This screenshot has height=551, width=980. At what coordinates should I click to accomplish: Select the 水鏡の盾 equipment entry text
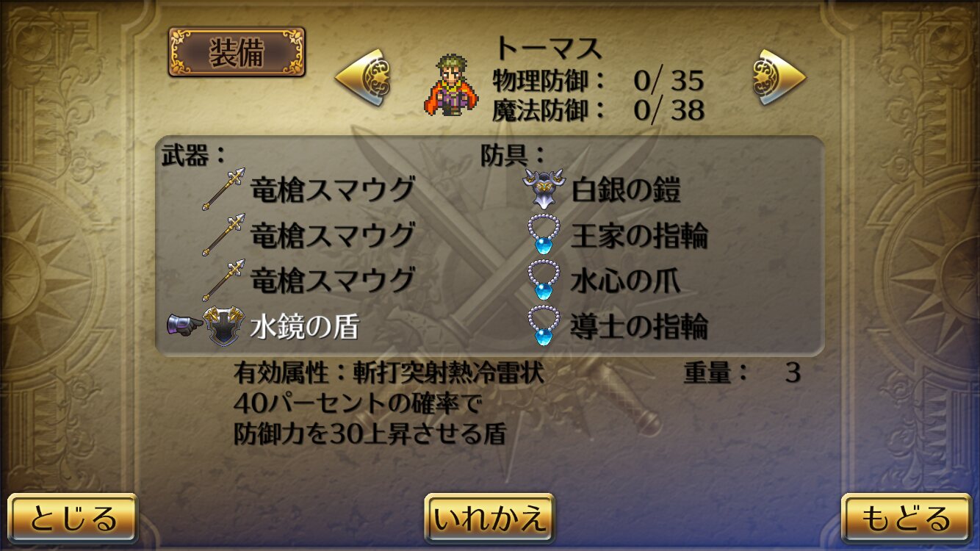(304, 327)
